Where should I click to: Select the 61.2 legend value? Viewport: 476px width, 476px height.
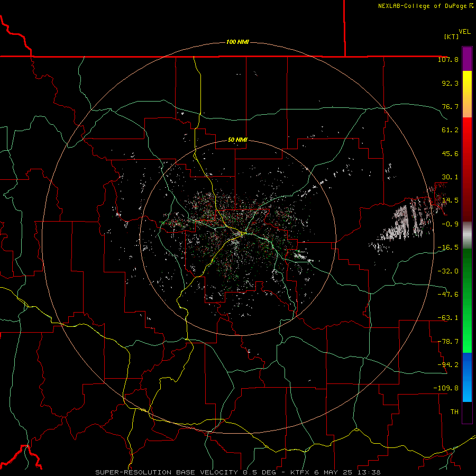pyautogui.click(x=450, y=130)
